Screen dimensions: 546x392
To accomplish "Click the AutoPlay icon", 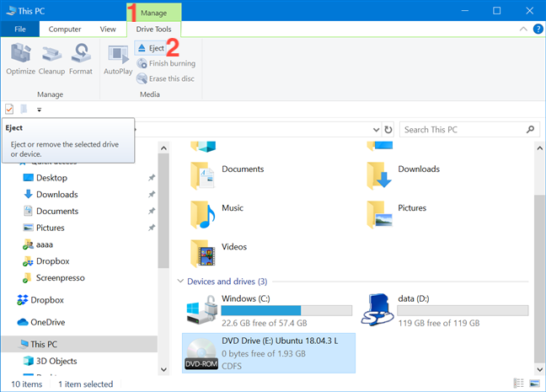I will coord(118,55).
